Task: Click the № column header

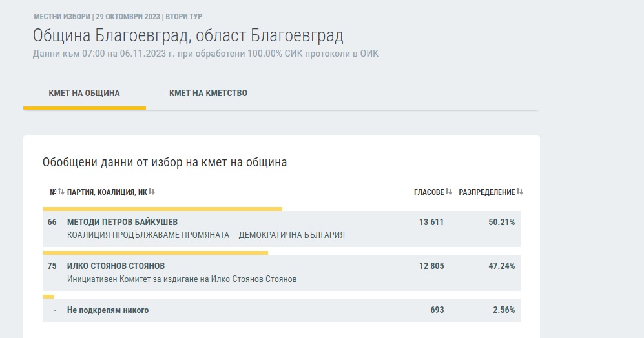Action: (x=53, y=192)
